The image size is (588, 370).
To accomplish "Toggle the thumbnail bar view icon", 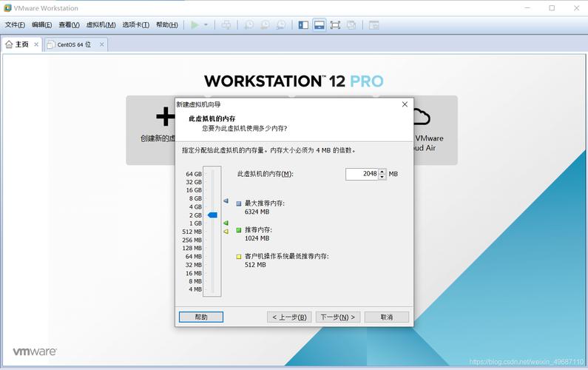I will click(x=319, y=24).
